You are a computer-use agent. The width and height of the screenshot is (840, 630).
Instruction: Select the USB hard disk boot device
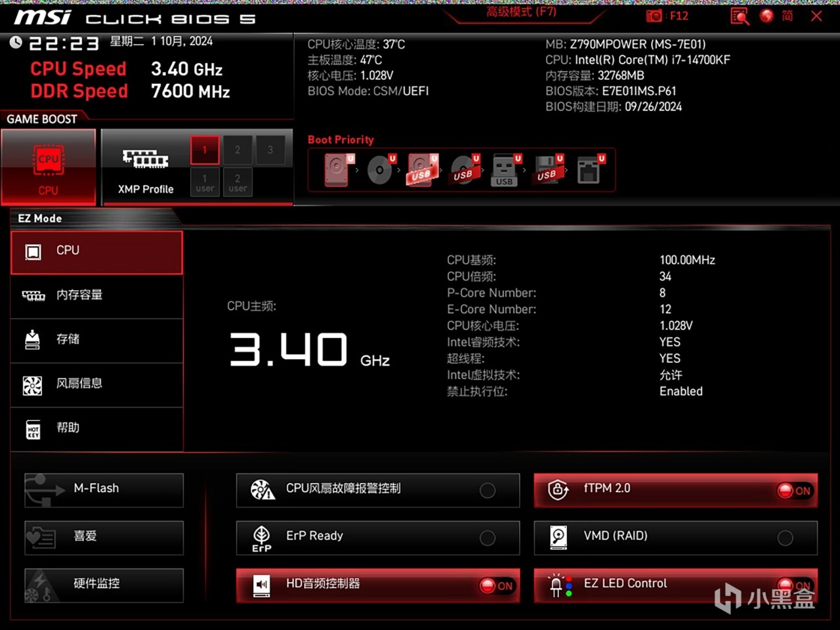(422, 170)
